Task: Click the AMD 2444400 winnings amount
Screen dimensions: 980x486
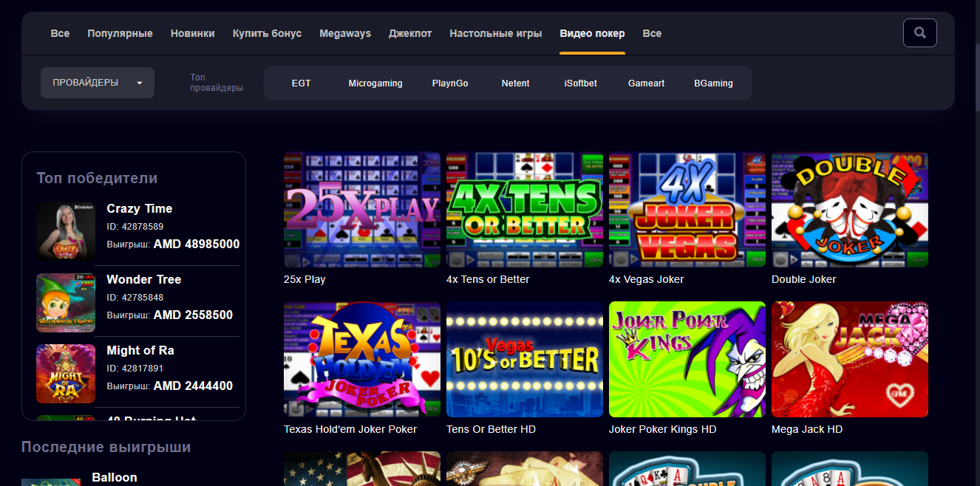Action: pos(194,386)
